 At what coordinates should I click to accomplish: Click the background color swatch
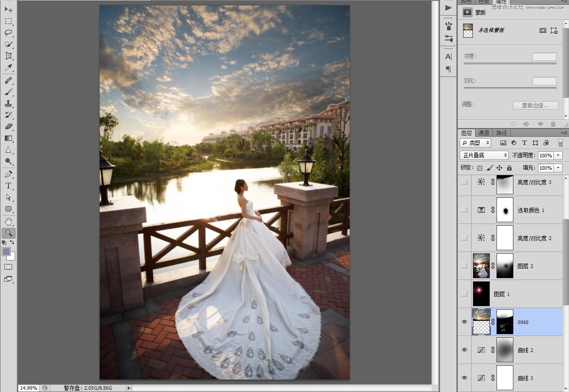coord(12,256)
